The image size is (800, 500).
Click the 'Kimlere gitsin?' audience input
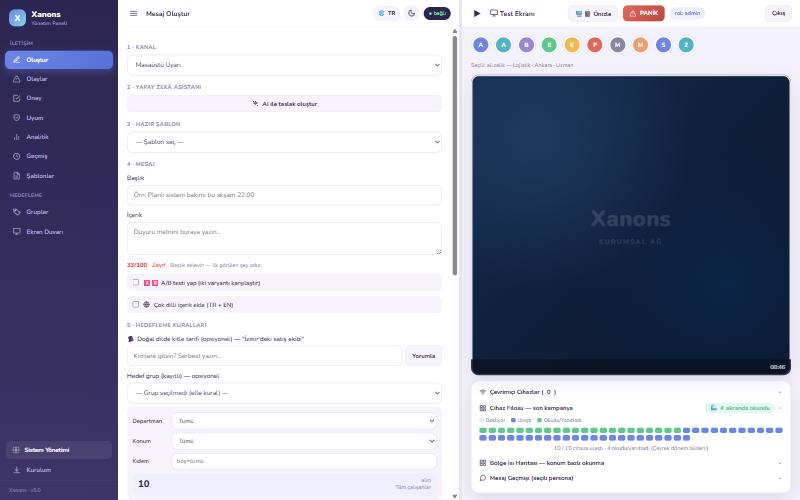click(x=264, y=356)
